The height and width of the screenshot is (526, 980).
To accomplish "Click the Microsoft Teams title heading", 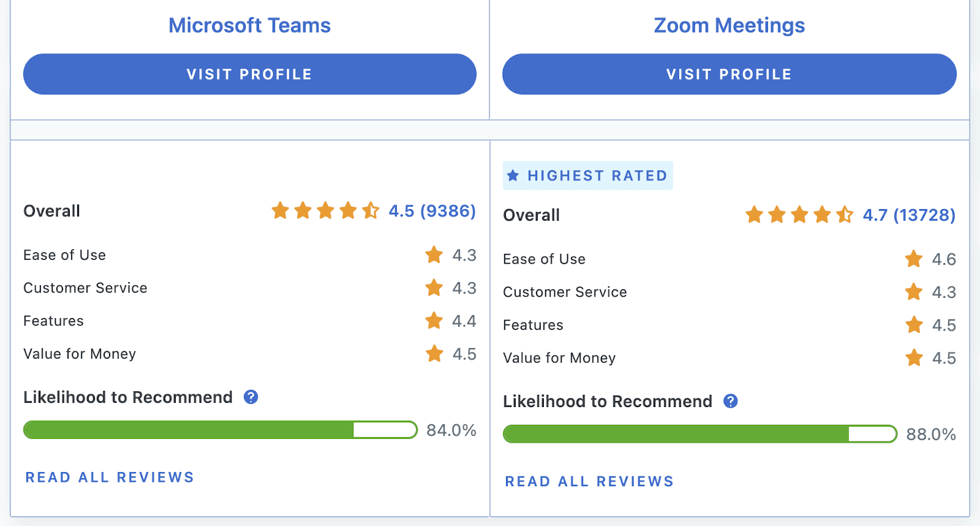I will 249,25.
